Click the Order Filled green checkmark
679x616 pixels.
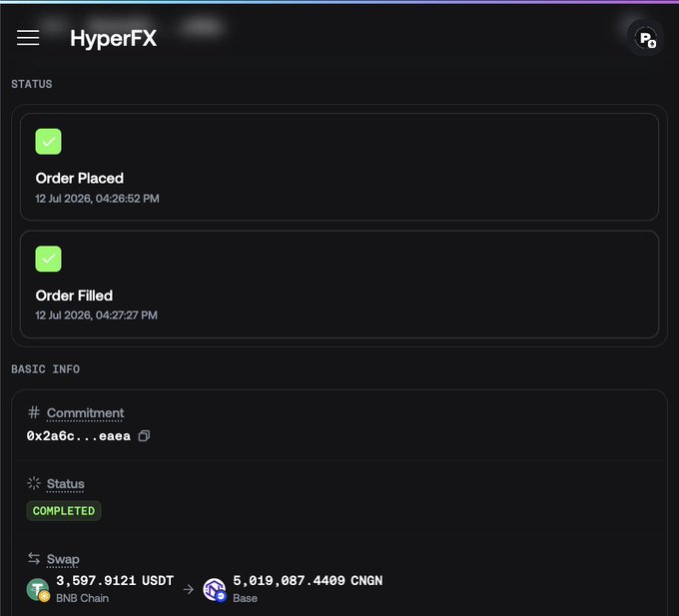coord(48,259)
